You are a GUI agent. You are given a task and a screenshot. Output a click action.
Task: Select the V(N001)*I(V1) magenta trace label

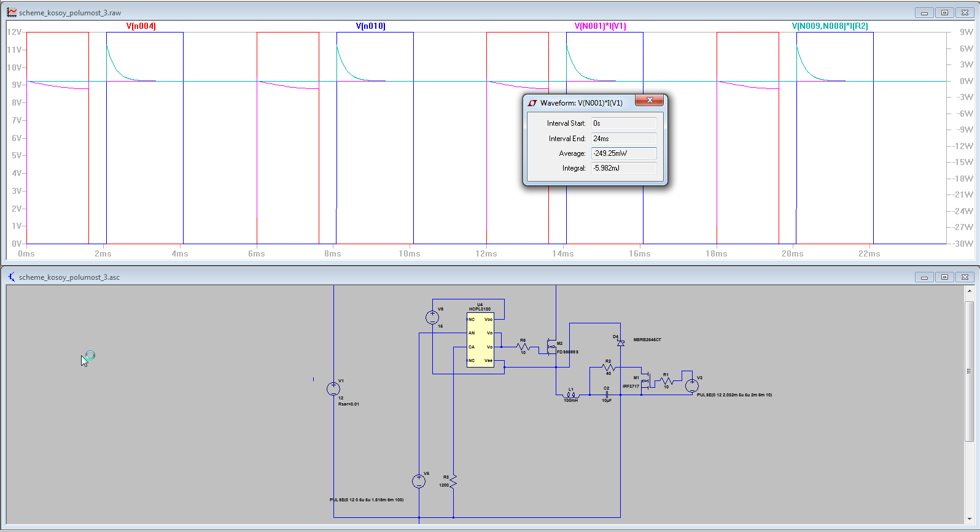(x=600, y=26)
